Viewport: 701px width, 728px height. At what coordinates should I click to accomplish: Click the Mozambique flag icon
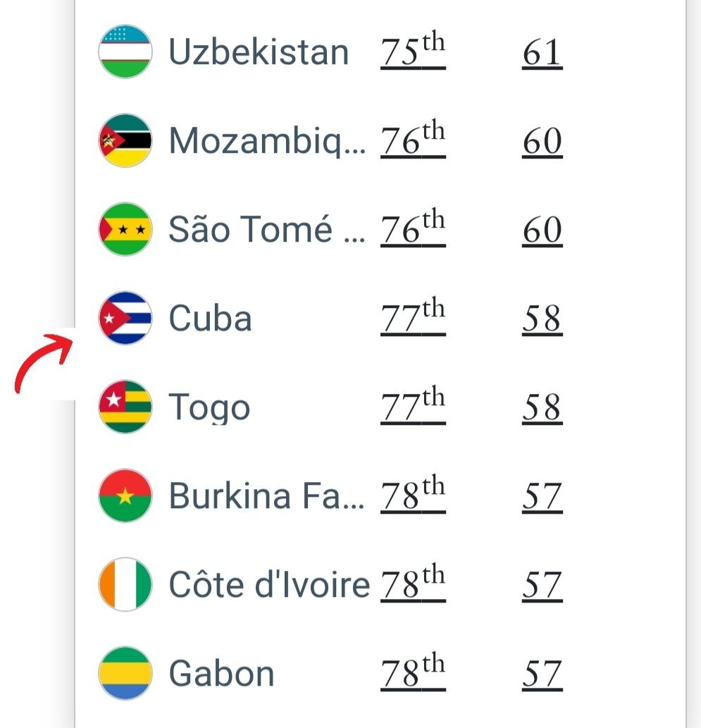point(125,140)
